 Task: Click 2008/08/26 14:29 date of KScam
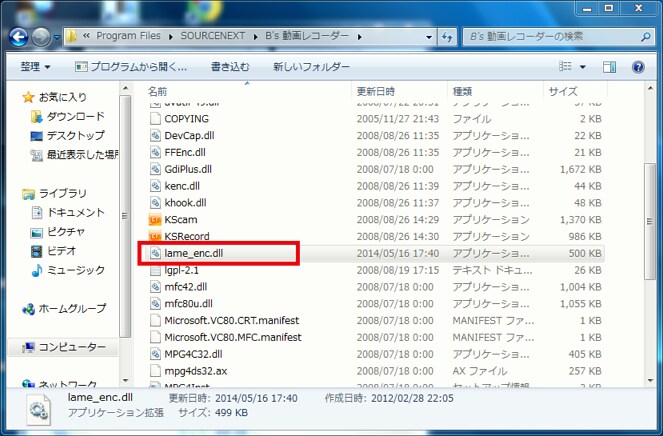point(397,220)
